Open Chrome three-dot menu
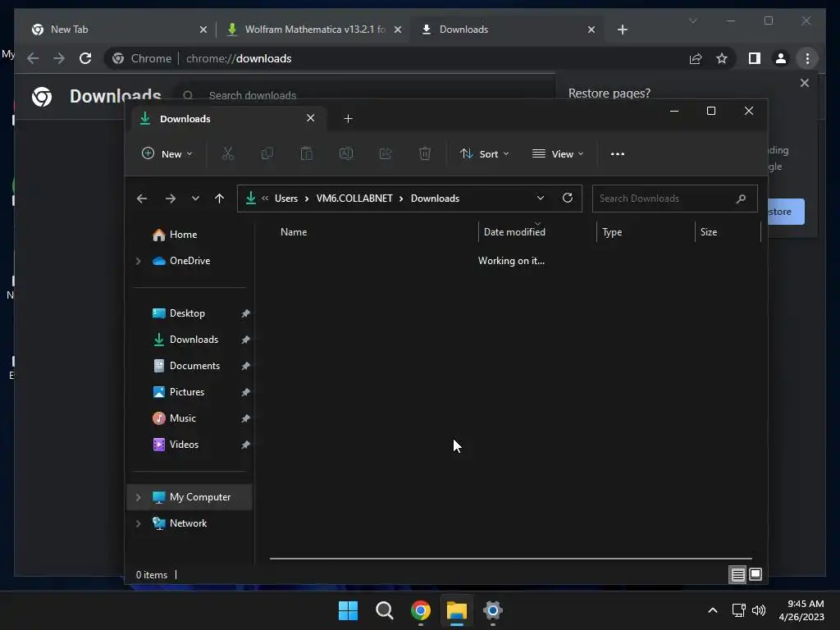 coord(807,58)
